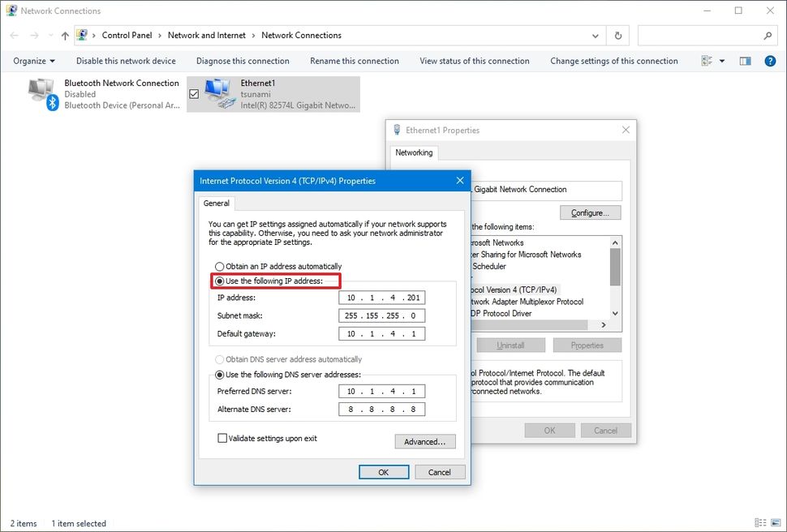This screenshot has height=532, width=787.
Task: Navigate up one level with the up arrow
Action: click(x=65, y=35)
